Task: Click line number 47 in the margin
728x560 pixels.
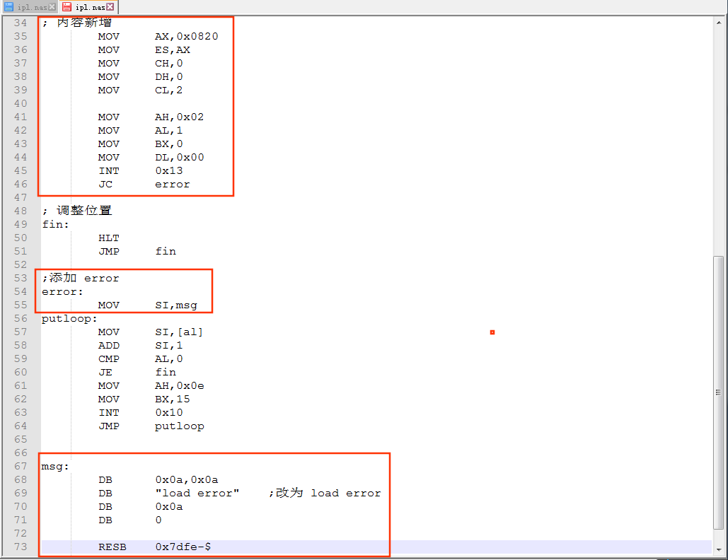Action: [21, 198]
